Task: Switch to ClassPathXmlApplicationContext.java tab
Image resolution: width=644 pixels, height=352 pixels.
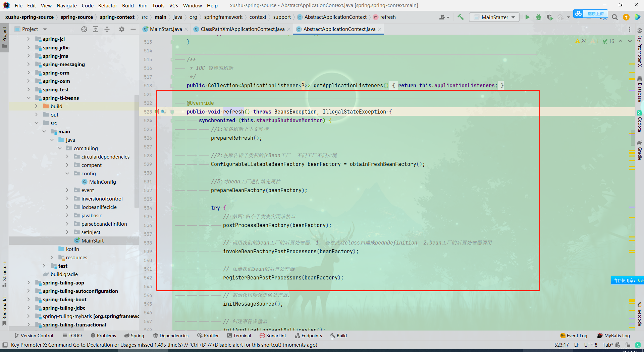Action: [242, 29]
